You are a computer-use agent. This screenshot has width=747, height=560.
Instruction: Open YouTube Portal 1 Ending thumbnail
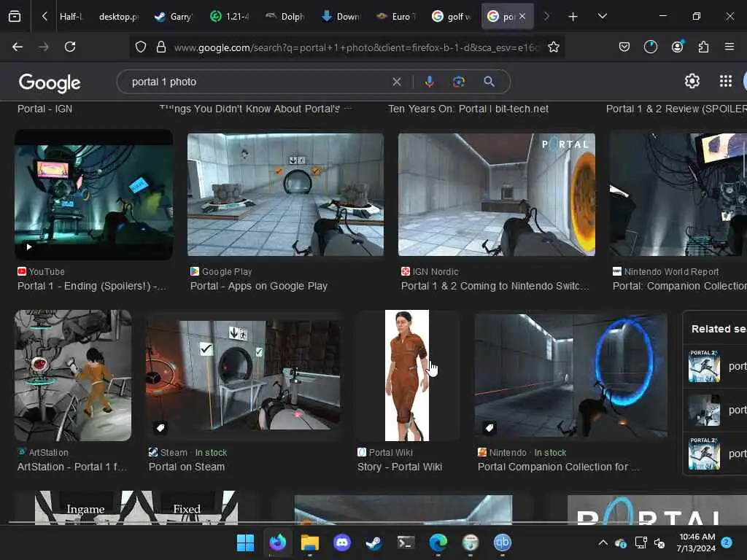94,195
